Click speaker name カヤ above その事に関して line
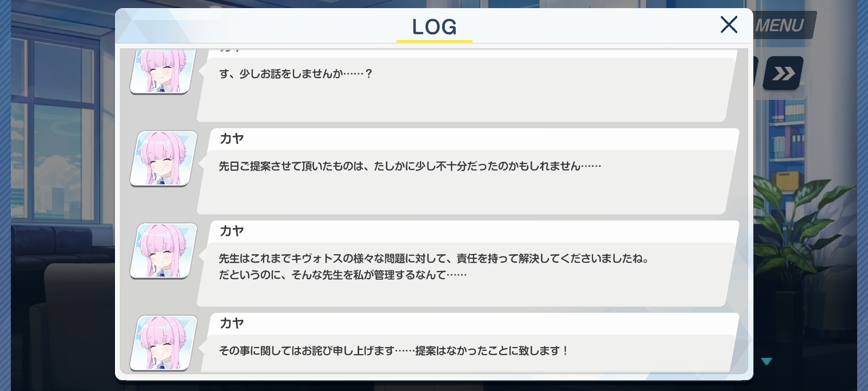 pyautogui.click(x=232, y=324)
